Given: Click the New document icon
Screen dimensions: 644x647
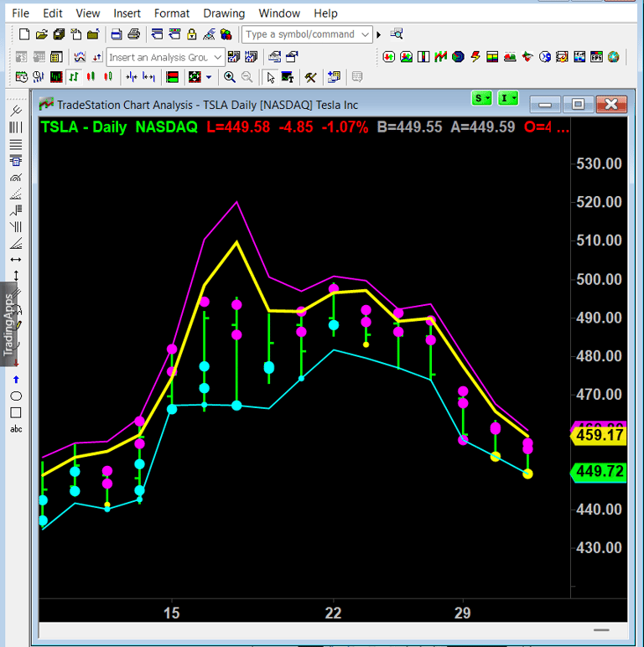Looking at the screenshot, I should coord(24,34).
